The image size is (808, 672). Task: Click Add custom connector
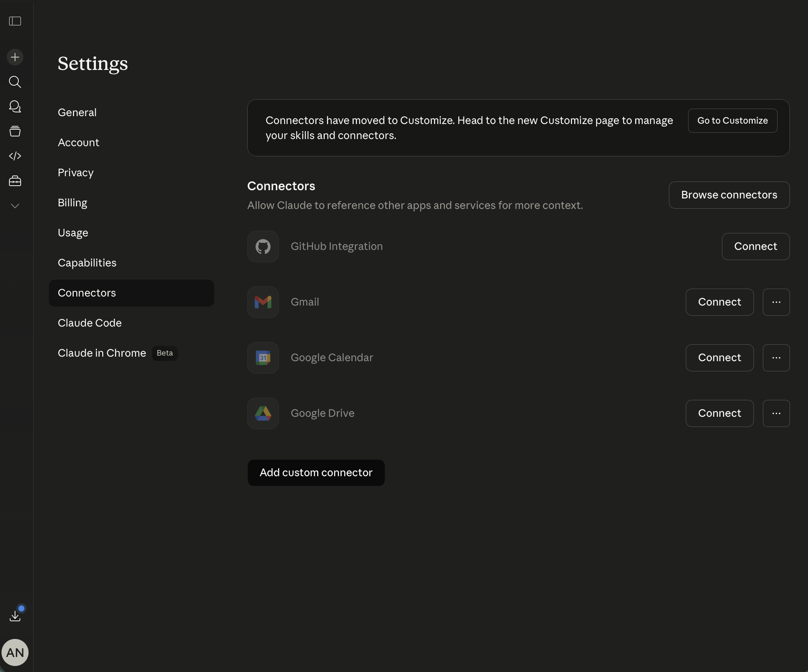pos(316,473)
